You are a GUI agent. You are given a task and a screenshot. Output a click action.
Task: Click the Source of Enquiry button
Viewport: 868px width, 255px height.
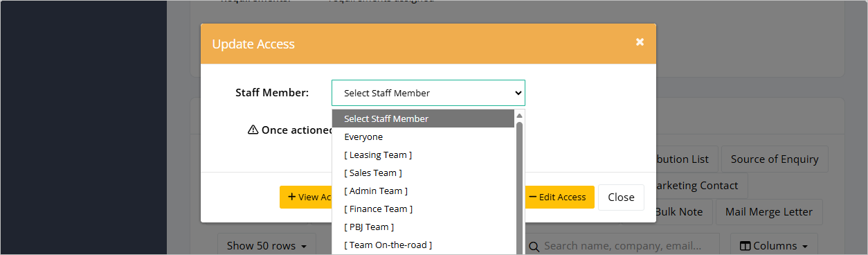coord(775,159)
